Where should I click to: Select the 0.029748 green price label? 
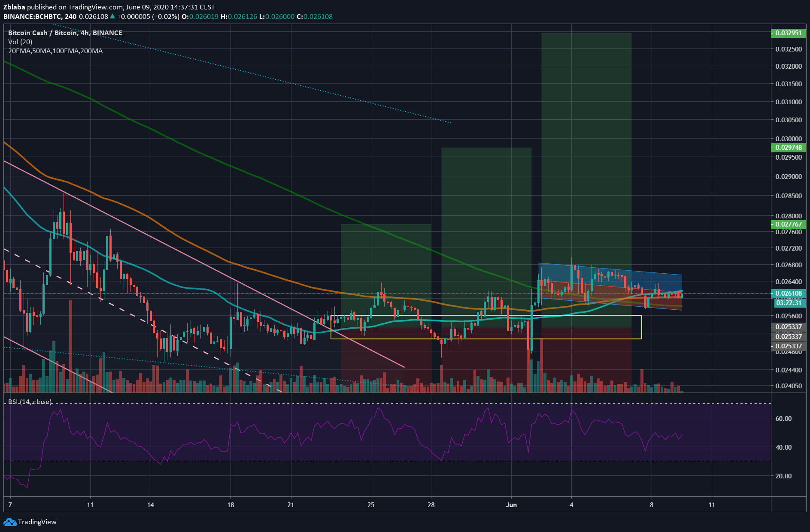click(x=789, y=147)
